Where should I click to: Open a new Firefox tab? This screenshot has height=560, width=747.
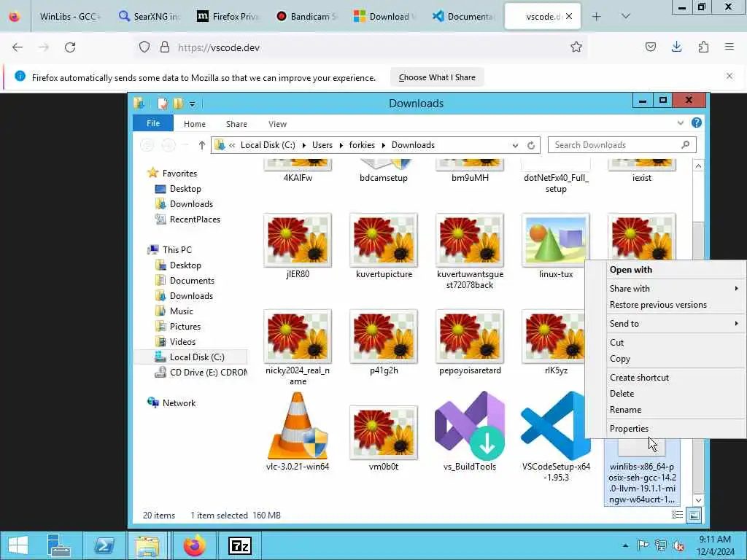click(x=597, y=16)
